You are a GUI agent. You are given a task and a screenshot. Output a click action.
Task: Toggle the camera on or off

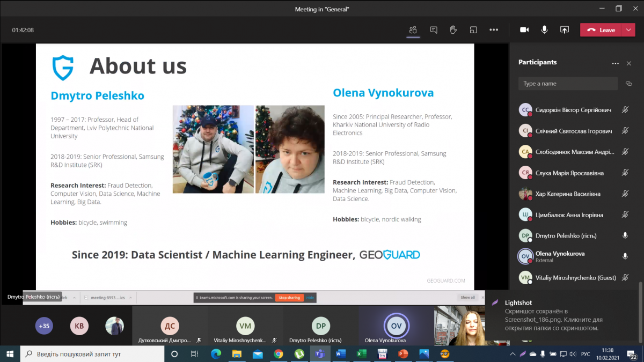(524, 30)
